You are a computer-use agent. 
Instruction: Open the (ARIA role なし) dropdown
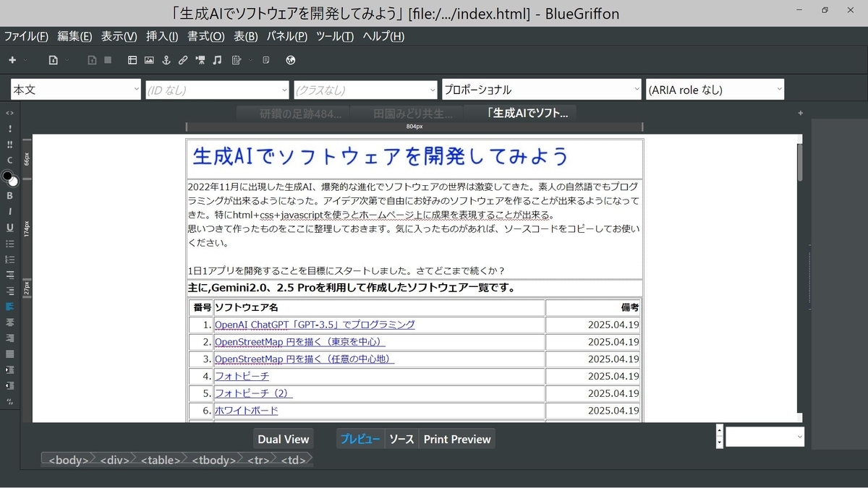click(715, 90)
